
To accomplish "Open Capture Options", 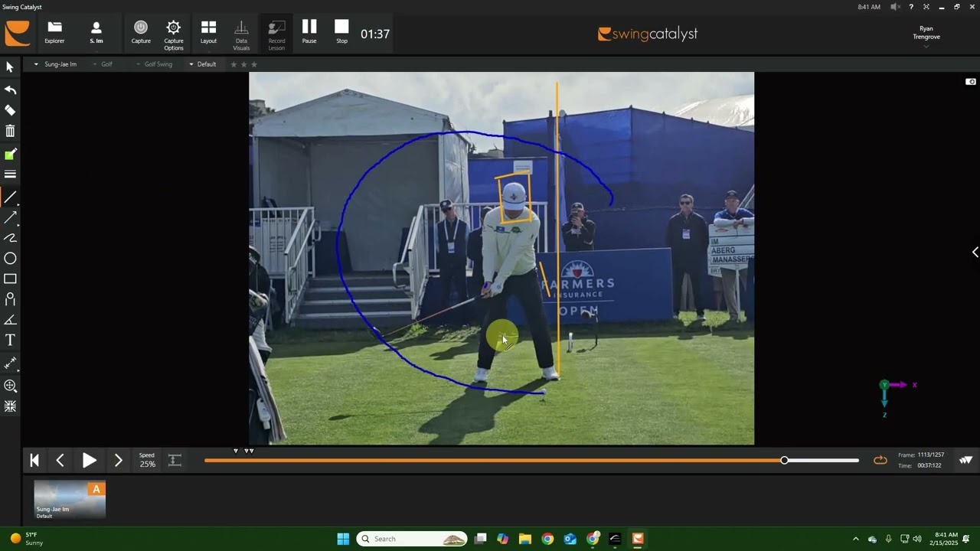I will [x=174, y=35].
